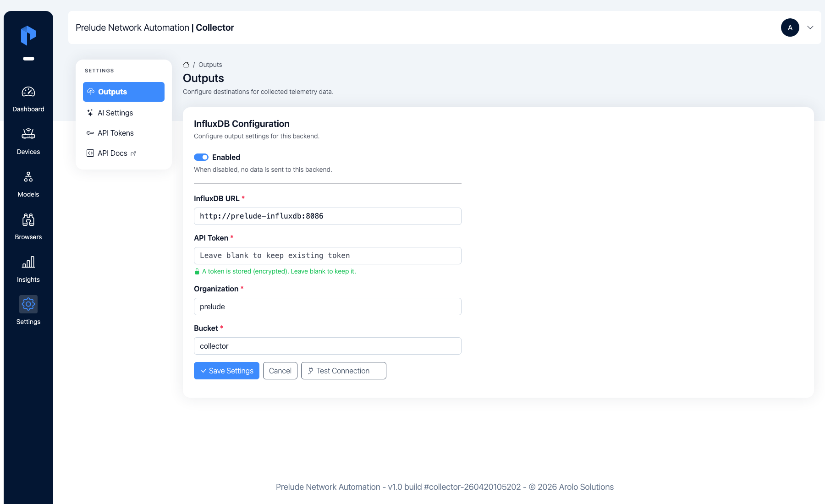The width and height of the screenshot is (825, 504).
Task: Click the Organization field containing prelude
Action: pos(328,307)
